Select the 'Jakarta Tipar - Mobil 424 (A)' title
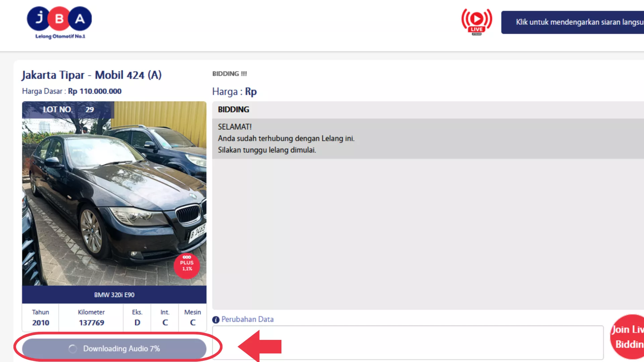Viewport: 644px width, 362px height. coord(92,75)
